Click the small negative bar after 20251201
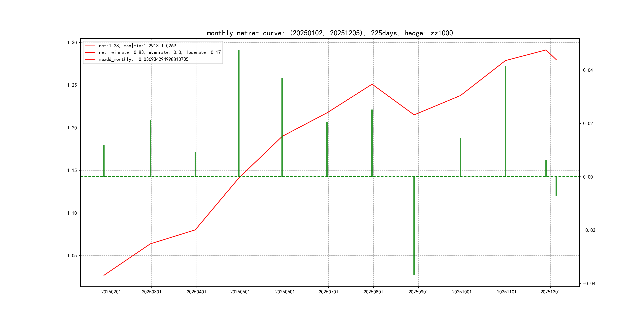Screen dimensions: 644x322 pyautogui.click(x=556, y=186)
